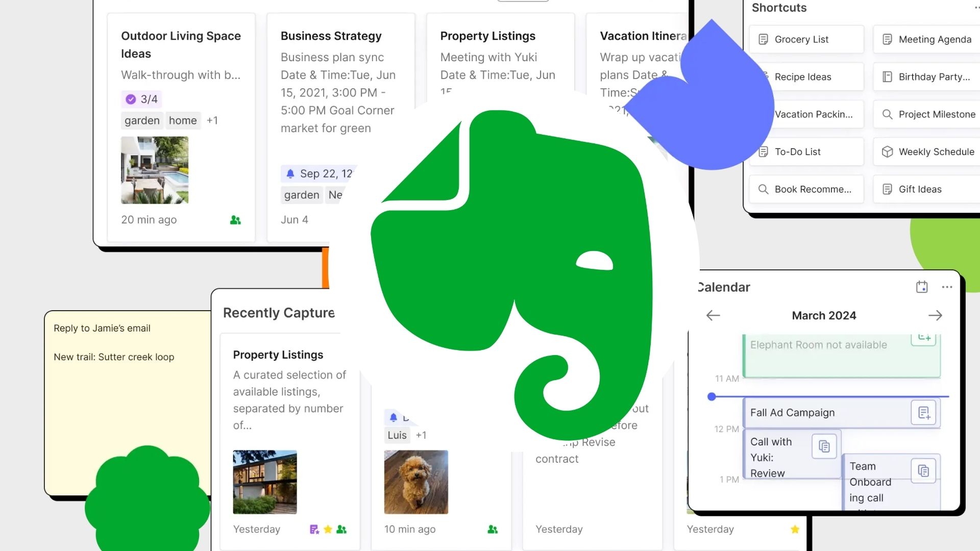Viewport: 980px width, 551px height.
Task: Select the Luis tag
Action: (x=397, y=435)
